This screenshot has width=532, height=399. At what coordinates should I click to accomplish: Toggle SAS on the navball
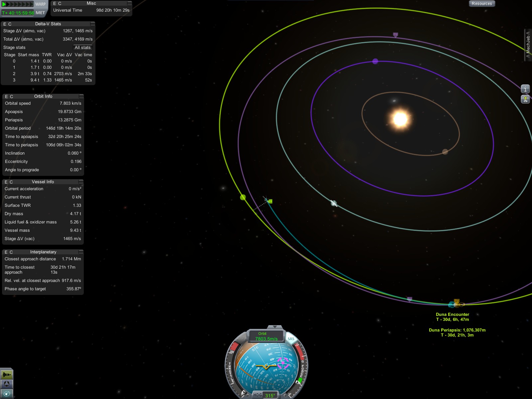[291, 339]
